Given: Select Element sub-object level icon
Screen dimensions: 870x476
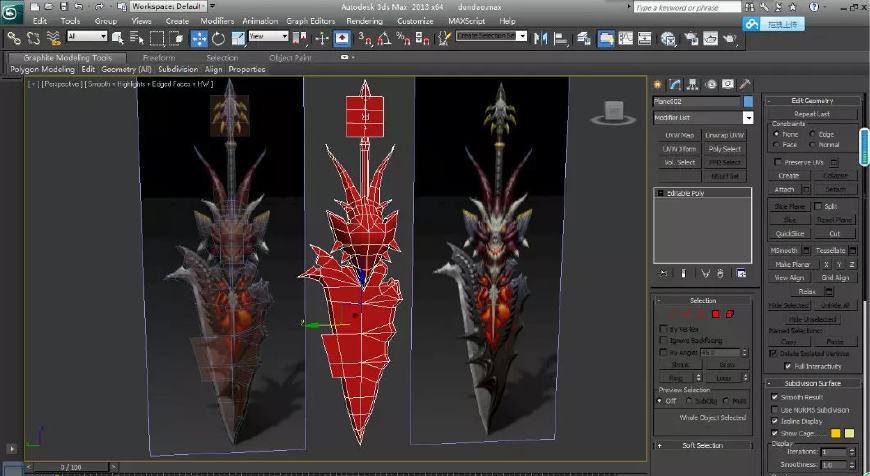Looking at the screenshot, I should [x=730, y=315].
